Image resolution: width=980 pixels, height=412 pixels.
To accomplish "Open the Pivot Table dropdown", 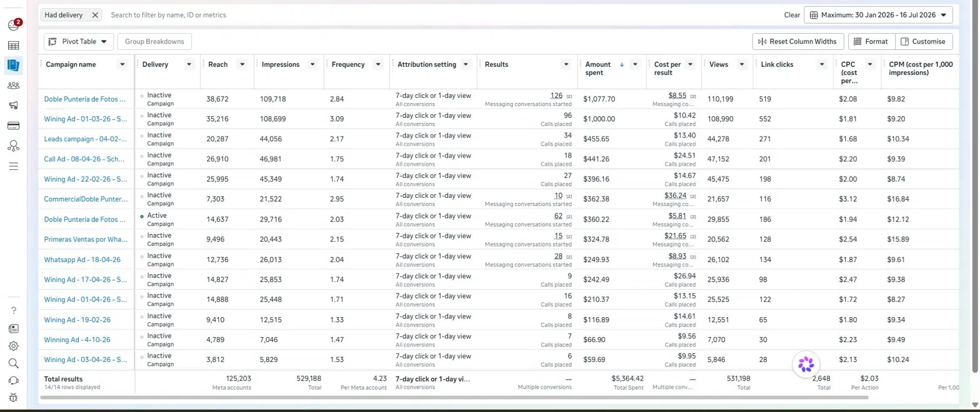I will pos(79,41).
